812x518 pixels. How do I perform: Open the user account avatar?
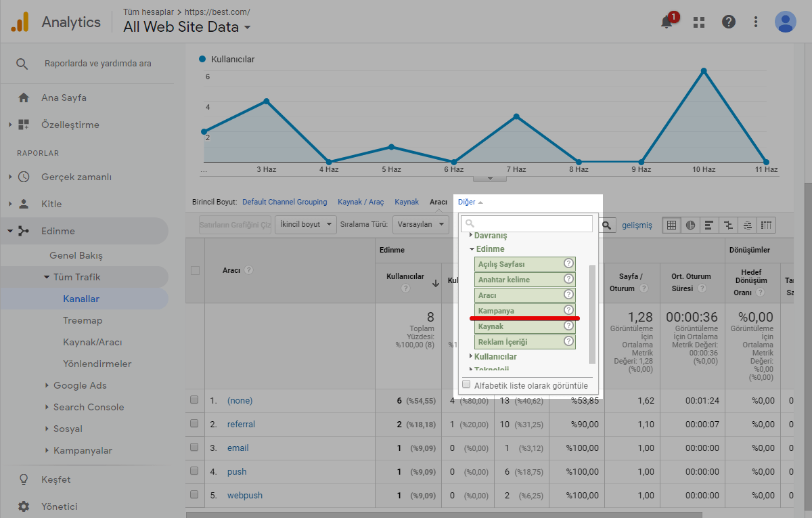(x=785, y=22)
